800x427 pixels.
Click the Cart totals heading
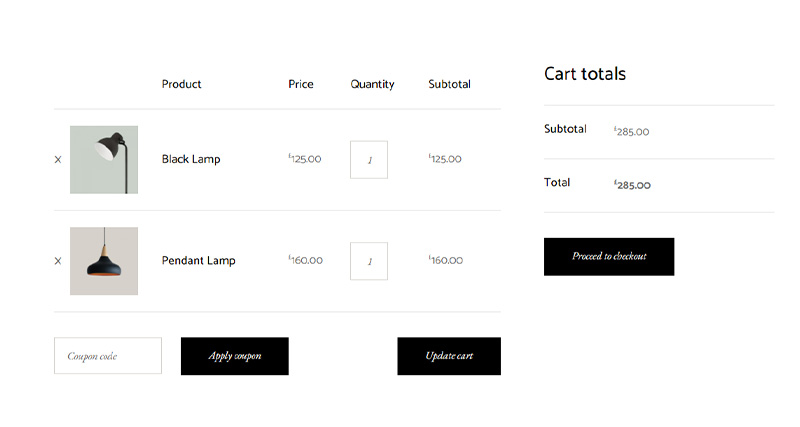click(x=585, y=74)
